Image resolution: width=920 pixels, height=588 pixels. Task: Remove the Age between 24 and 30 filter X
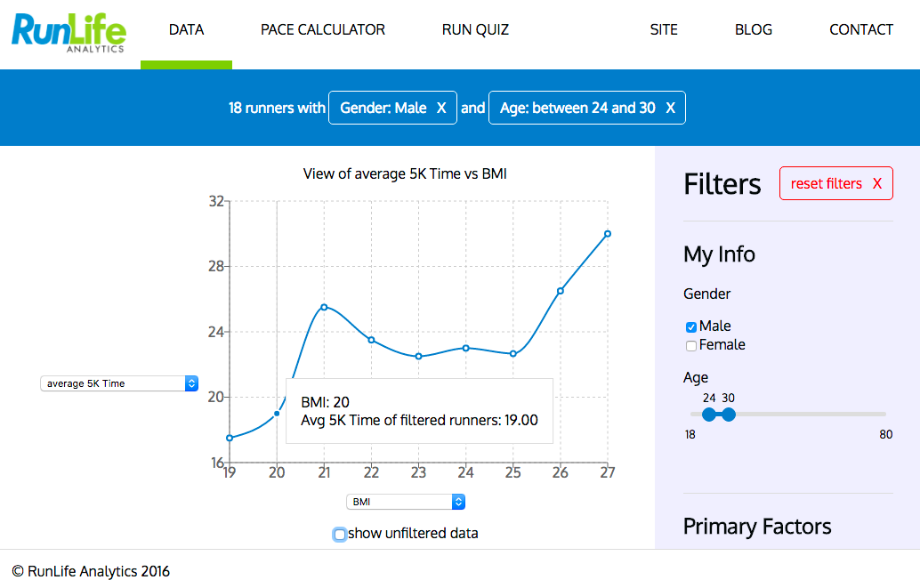670,108
